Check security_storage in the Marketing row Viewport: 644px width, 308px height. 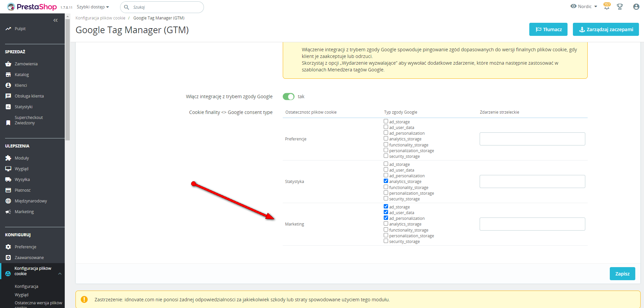(386, 241)
